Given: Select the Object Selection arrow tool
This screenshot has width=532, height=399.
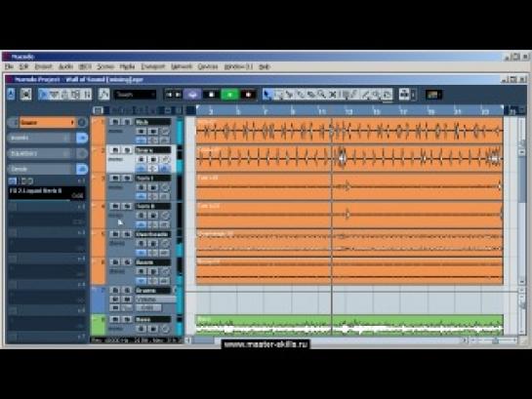Looking at the screenshot, I should [267, 95].
